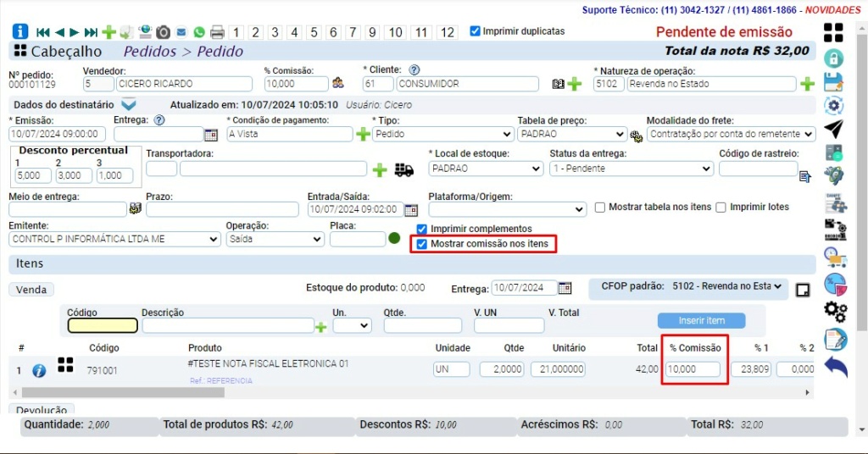Select numbered tab 9
Screen dimensions: 868x454
click(372, 33)
